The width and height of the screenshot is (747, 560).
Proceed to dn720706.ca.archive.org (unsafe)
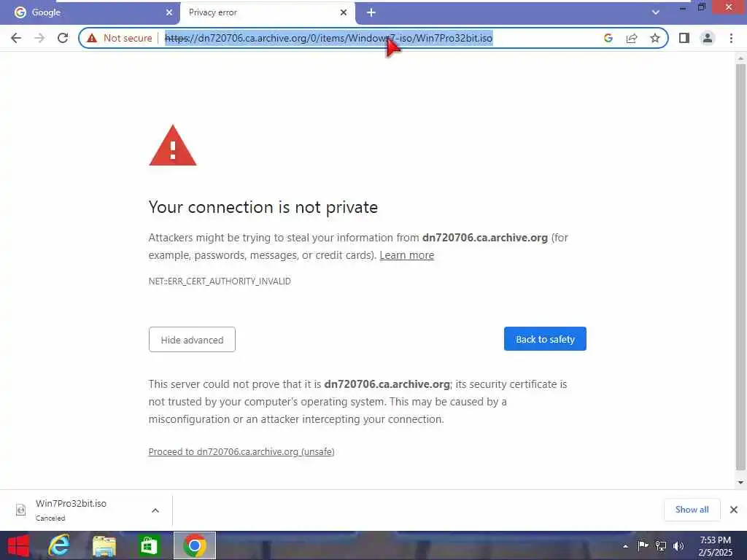241,451
